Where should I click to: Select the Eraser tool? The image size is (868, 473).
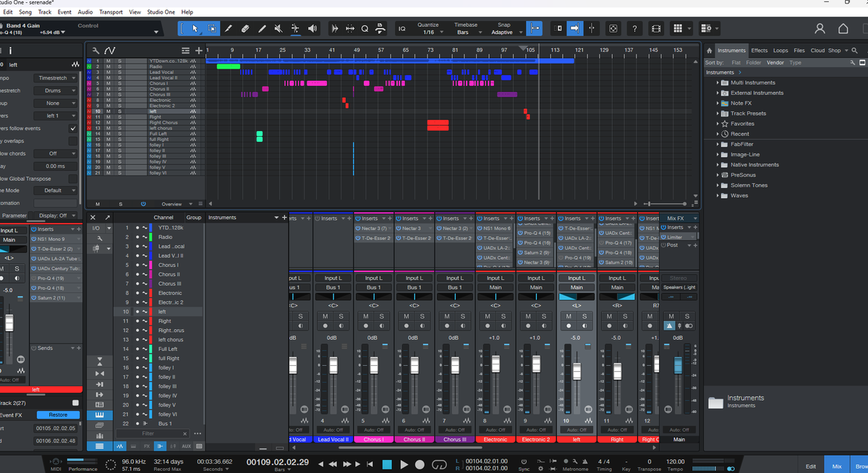point(245,28)
